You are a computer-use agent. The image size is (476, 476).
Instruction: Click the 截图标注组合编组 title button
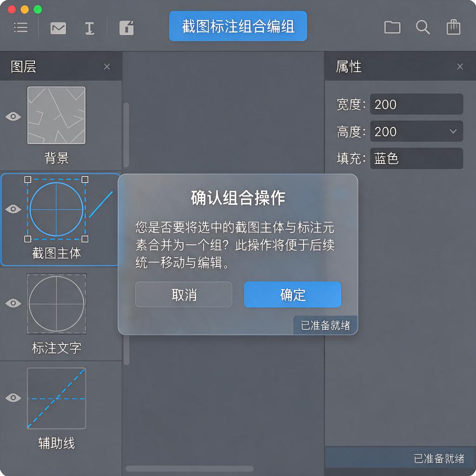coord(238,26)
